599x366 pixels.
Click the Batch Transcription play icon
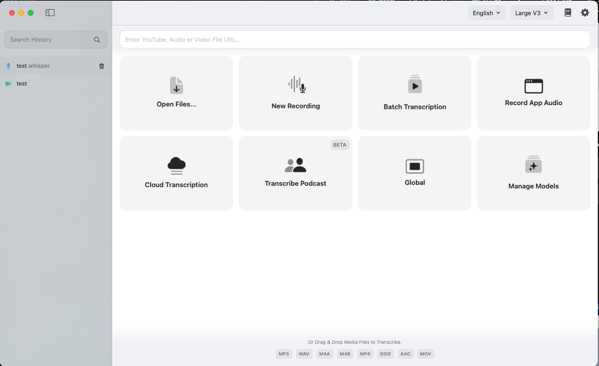click(x=415, y=84)
